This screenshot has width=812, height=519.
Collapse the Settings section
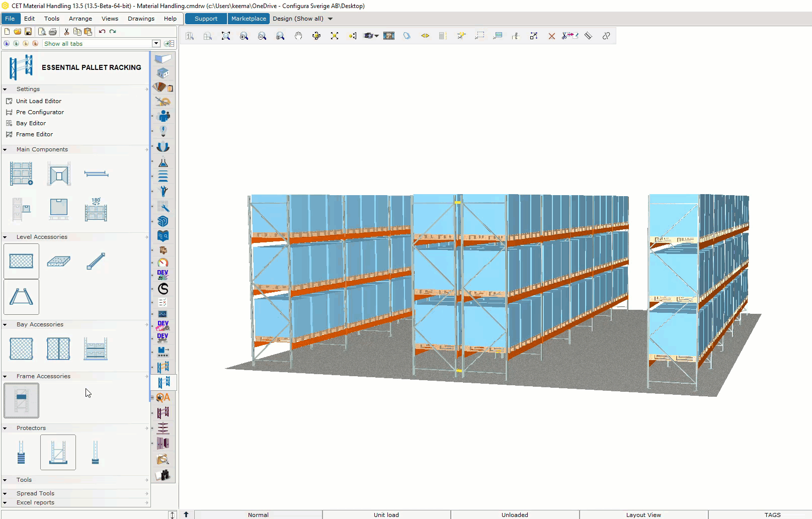click(5, 90)
